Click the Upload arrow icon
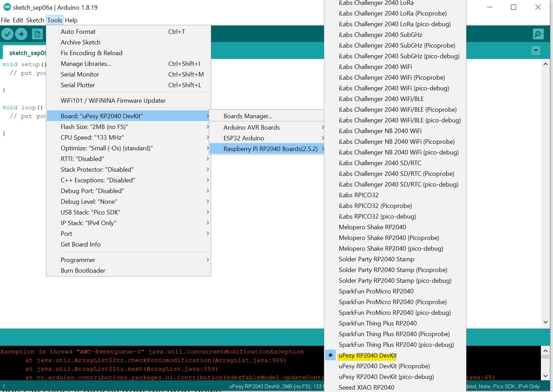This screenshot has width=553, height=392. (21, 34)
